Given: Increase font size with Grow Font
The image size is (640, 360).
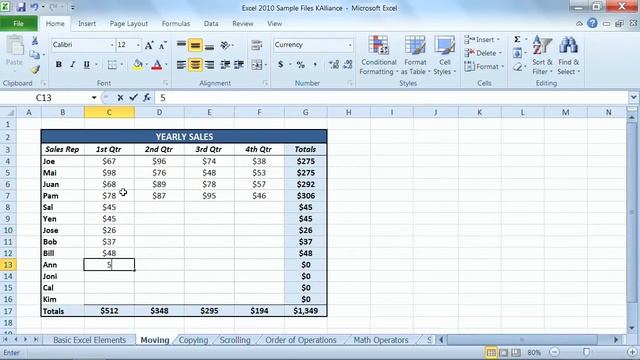Looking at the screenshot, I should 149,45.
